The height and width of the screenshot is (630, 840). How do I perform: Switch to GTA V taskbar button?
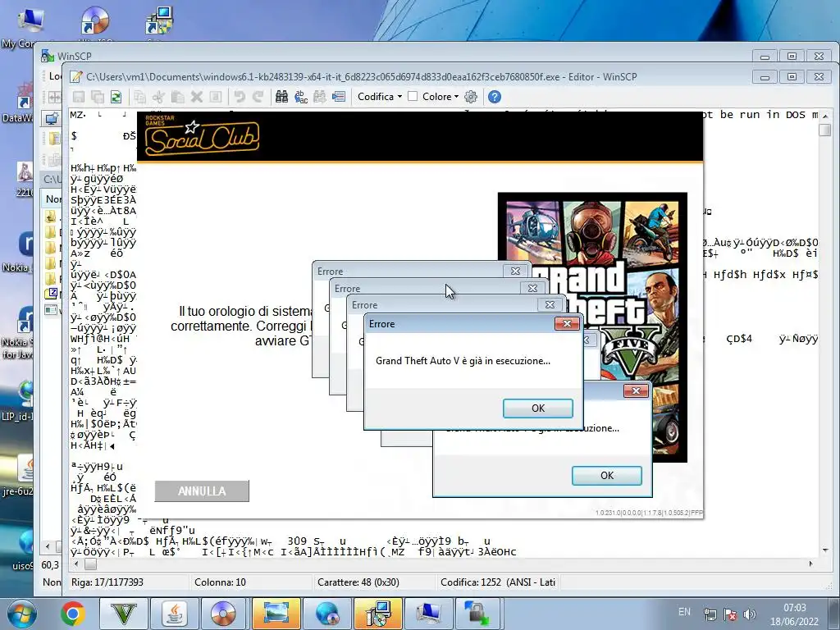click(124, 614)
